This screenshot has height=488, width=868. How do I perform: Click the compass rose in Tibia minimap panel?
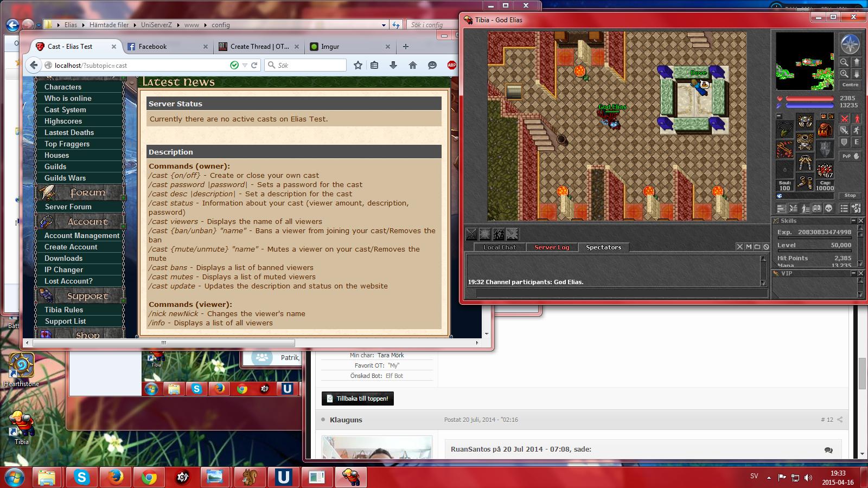coord(851,44)
